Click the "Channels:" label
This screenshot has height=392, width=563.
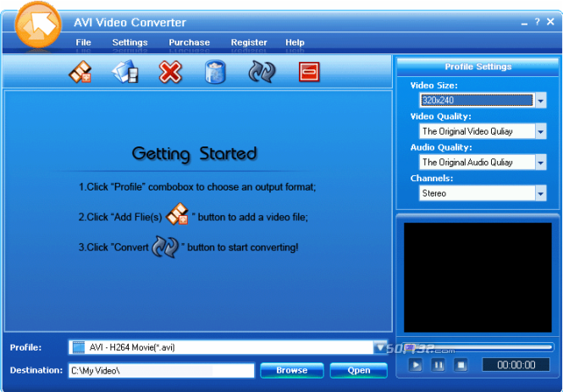432,178
